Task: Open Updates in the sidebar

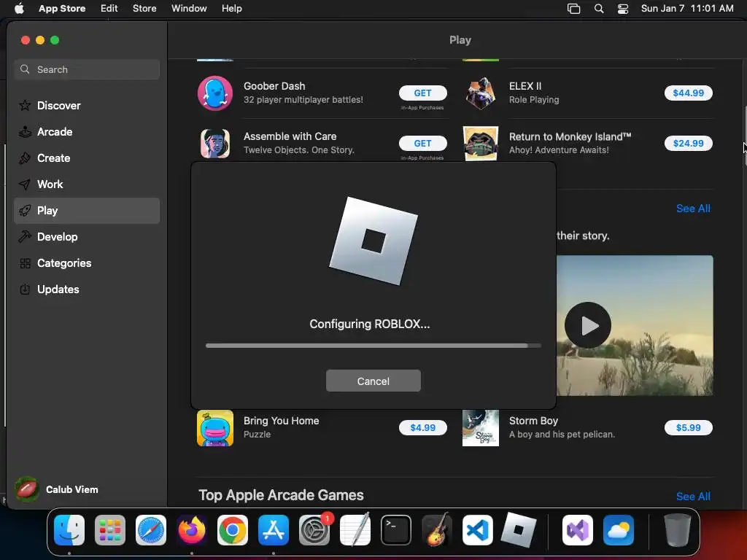Action: (x=87, y=289)
